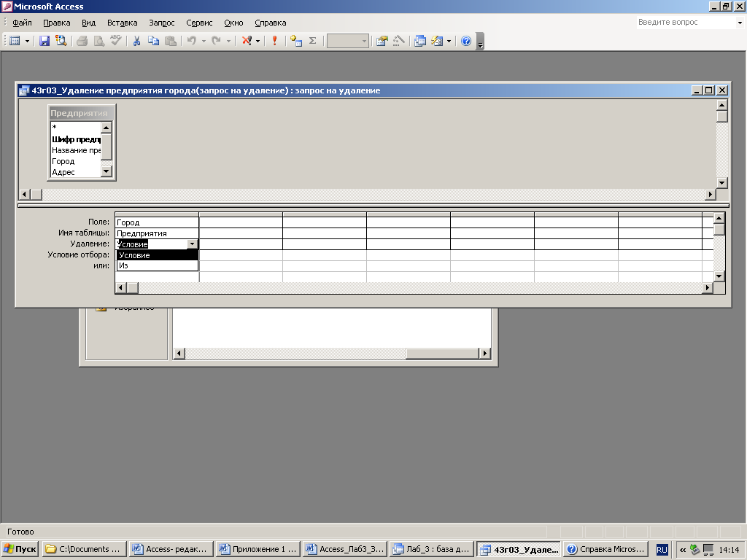Screen dimensions: 747x560
Task: Click the Имя таблицы cell 'Предприятия'
Action: (x=157, y=233)
